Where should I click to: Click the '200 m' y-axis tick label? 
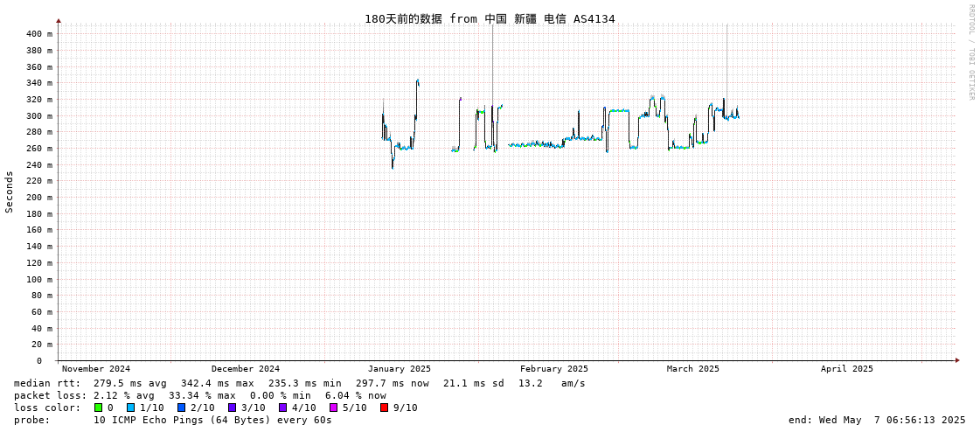pyautogui.click(x=39, y=197)
